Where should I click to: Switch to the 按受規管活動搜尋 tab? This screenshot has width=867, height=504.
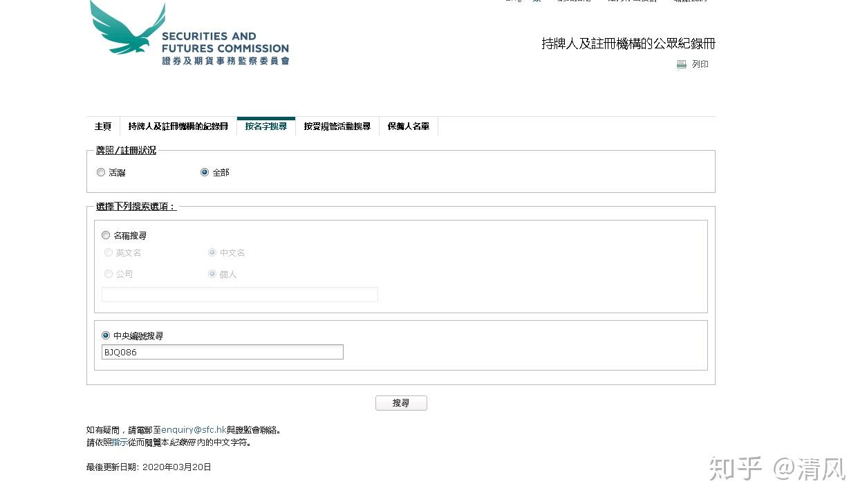337,126
